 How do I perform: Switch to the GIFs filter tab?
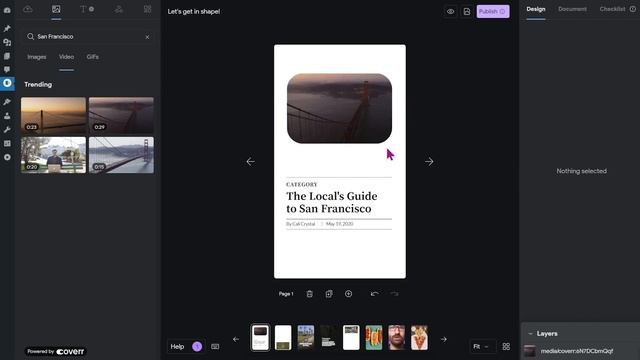[x=93, y=57]
